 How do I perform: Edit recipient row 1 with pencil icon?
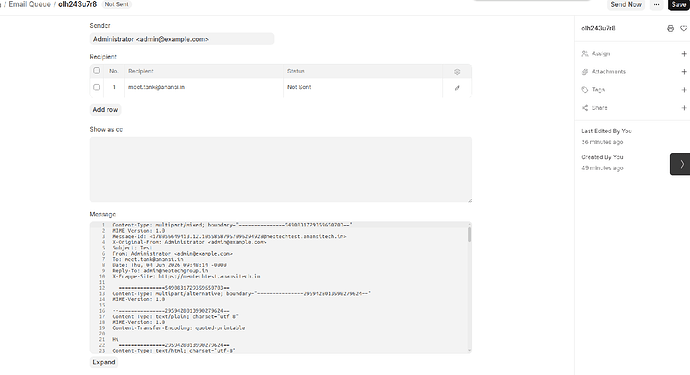pos(457,88)
